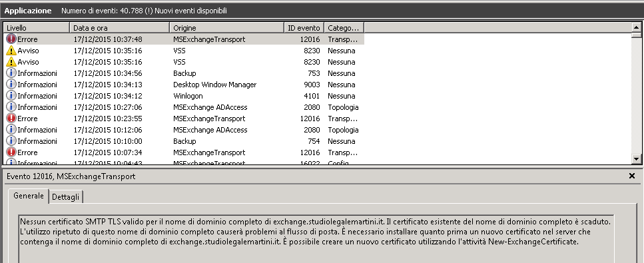Click the event list scroll up arrow

[636, 28]
